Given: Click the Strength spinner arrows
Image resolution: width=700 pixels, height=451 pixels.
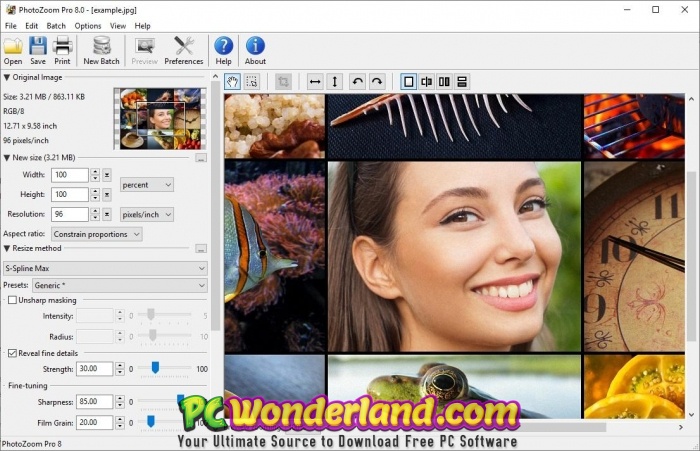Looking at the screenshot, I should [x=120, y=369].
